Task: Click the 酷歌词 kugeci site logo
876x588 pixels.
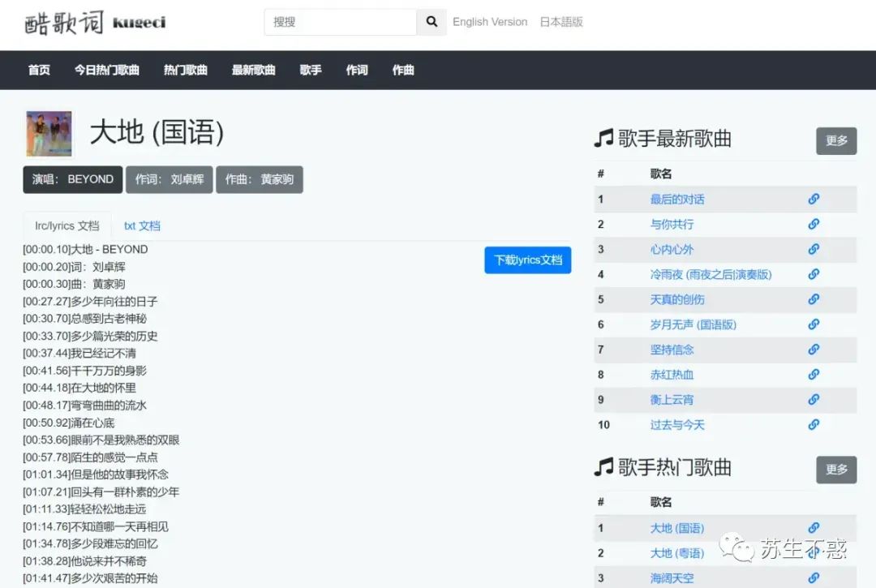Action: click(x=95, y=23)
